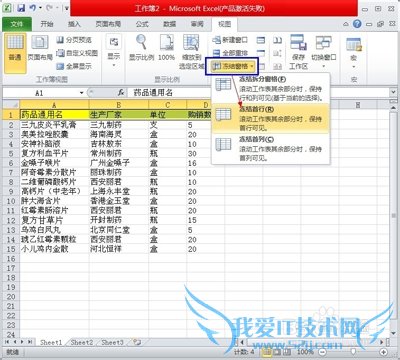
Task: Click the Synchronous Scrolling icon
Action: click(277, 53)
